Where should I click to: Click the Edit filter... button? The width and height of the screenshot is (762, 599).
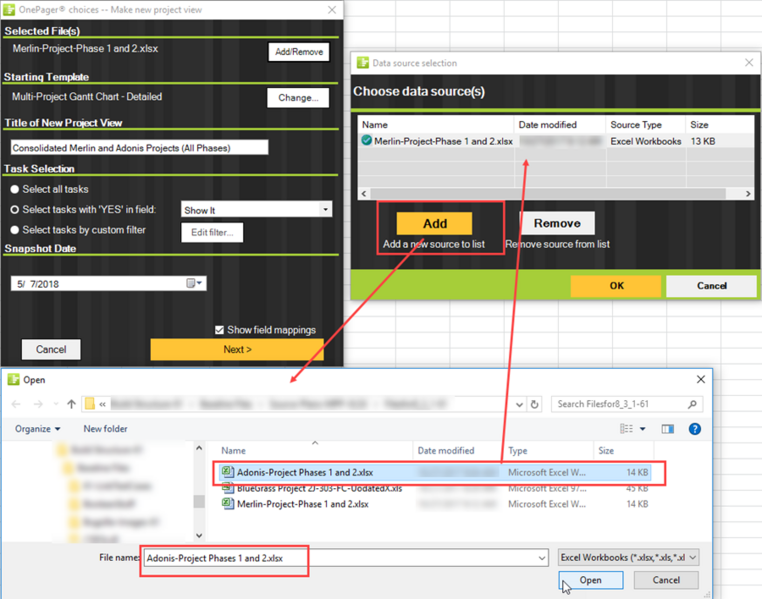[x=212, y=232]
